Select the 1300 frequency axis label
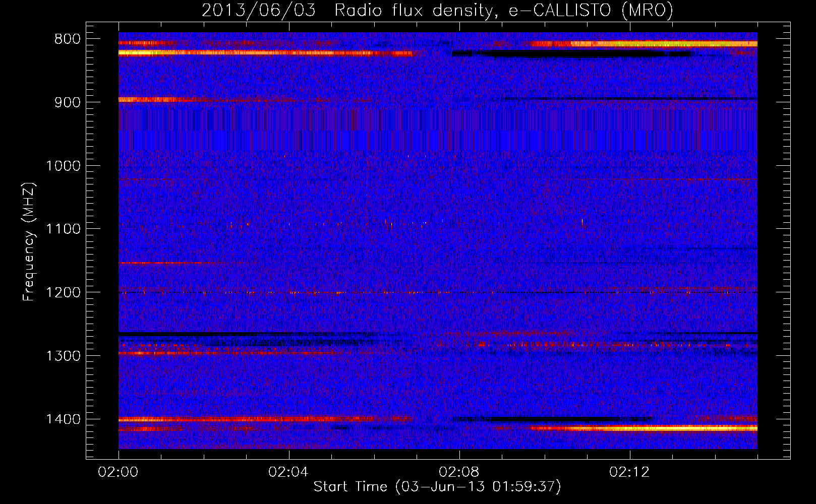Screen dimensions: 816x504 pyautogui.click(x=63, y=356)
